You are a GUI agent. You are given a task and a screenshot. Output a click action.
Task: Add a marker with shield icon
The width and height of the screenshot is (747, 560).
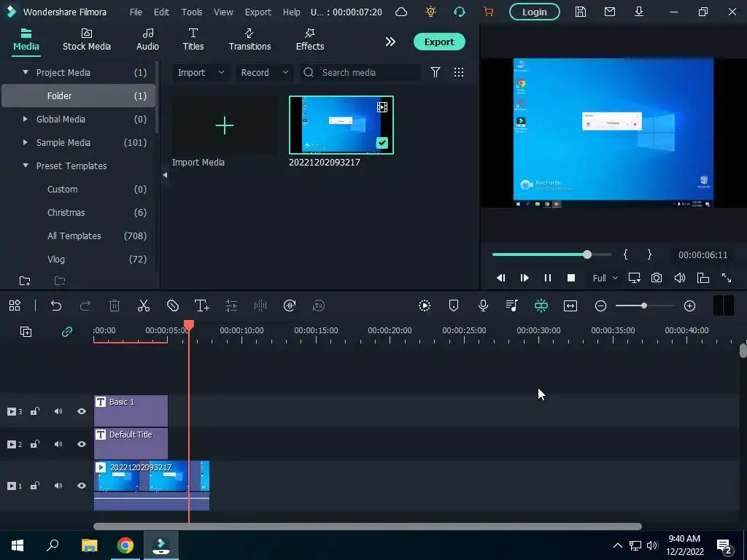[454, 306]
